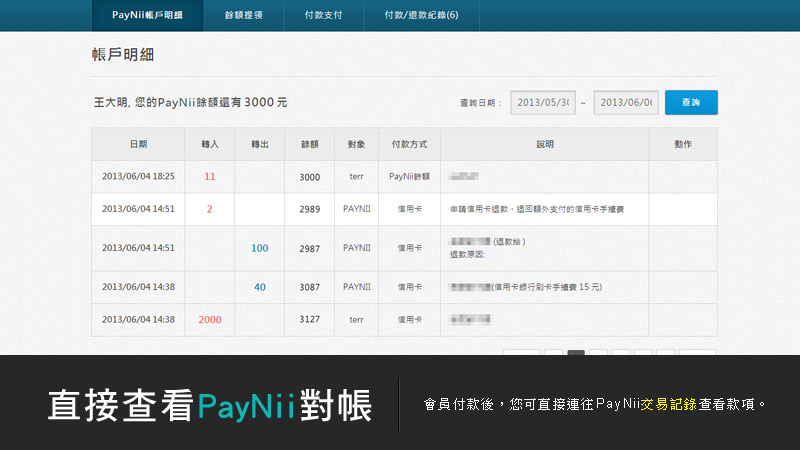800x450 pixels.
Task: Open the PayNii帳戶明細 tab
Action: 146,15
